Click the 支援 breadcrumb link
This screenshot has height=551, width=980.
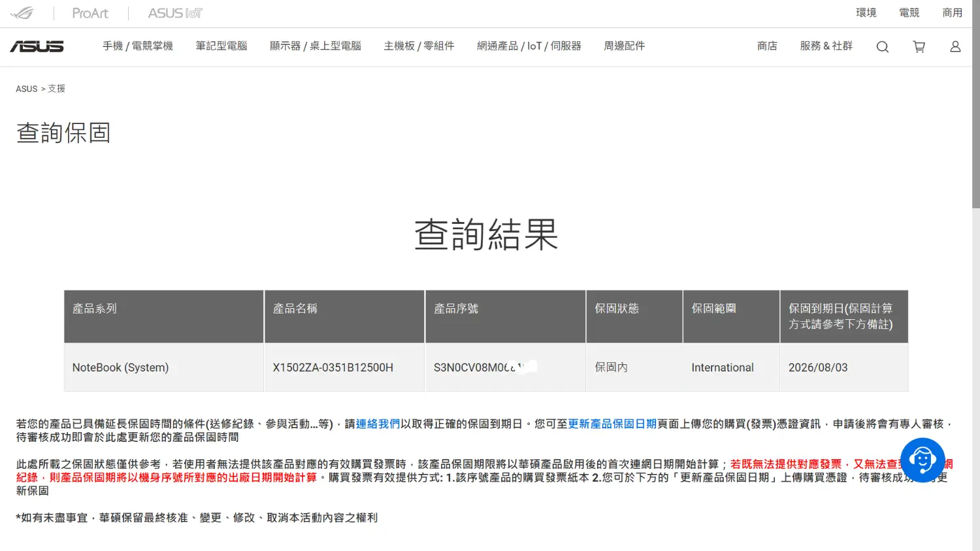coord(56,89)
